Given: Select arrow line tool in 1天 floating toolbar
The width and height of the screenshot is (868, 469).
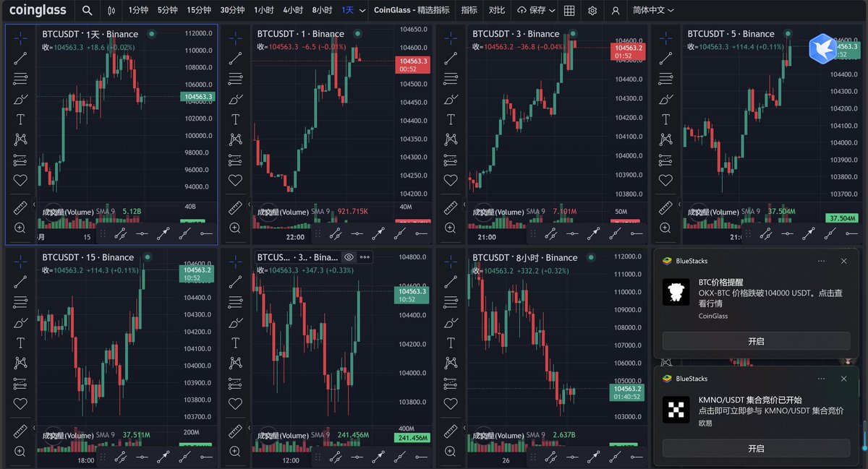Looking at the screenshot, I should pyautogui.click(x=163, y=233).
